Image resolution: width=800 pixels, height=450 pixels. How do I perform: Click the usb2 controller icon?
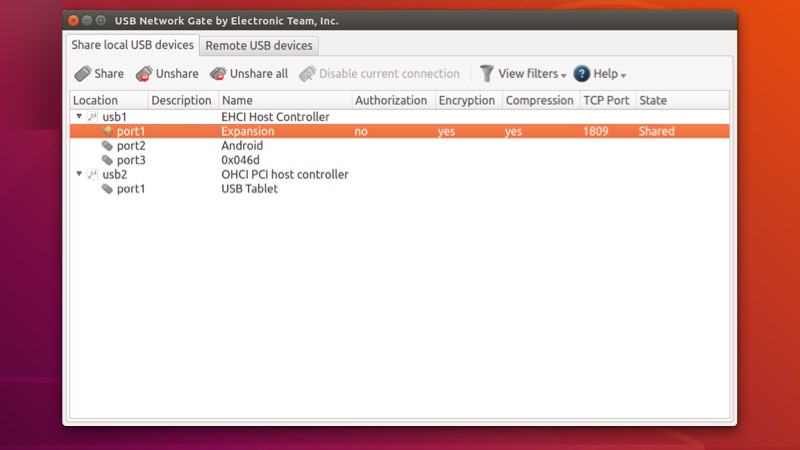tap(92, 174)
